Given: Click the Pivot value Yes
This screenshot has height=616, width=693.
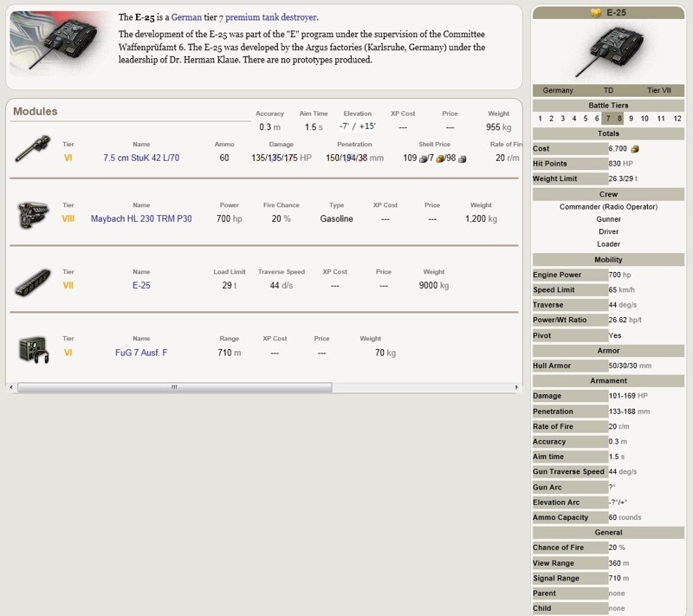Looking at the screenshot, I should (x=615, y=335).
